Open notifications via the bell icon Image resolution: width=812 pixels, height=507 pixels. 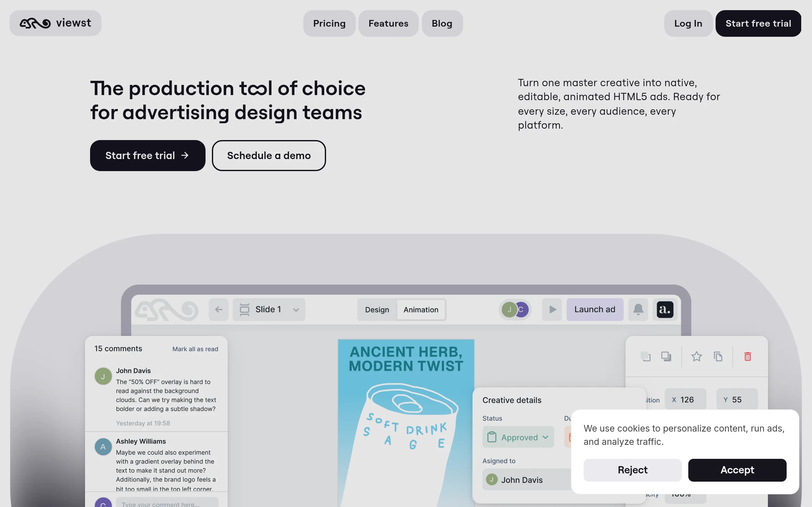click(x=638, y=310)
